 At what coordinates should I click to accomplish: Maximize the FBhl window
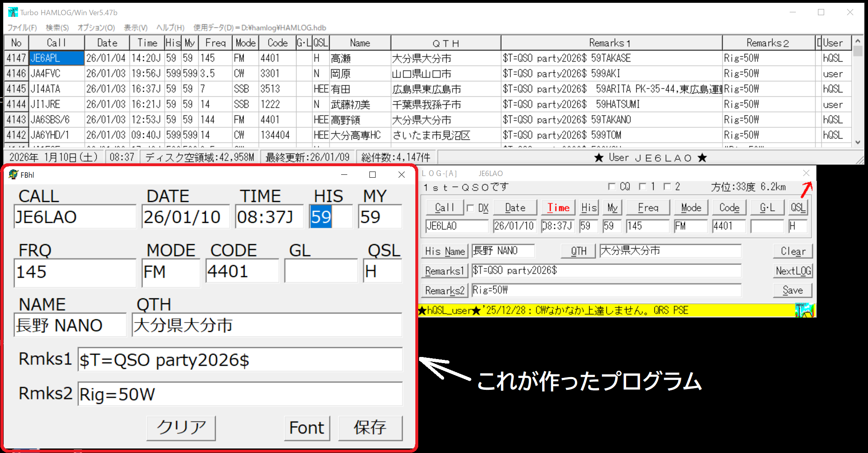pyautogui.click(x=372, y=175)
